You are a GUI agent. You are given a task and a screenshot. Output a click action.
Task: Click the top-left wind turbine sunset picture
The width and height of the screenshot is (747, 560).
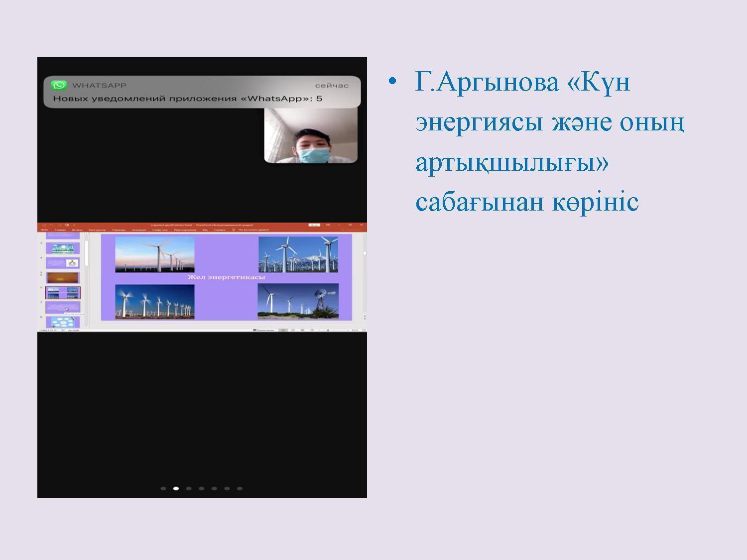click(x=155, y=254)
